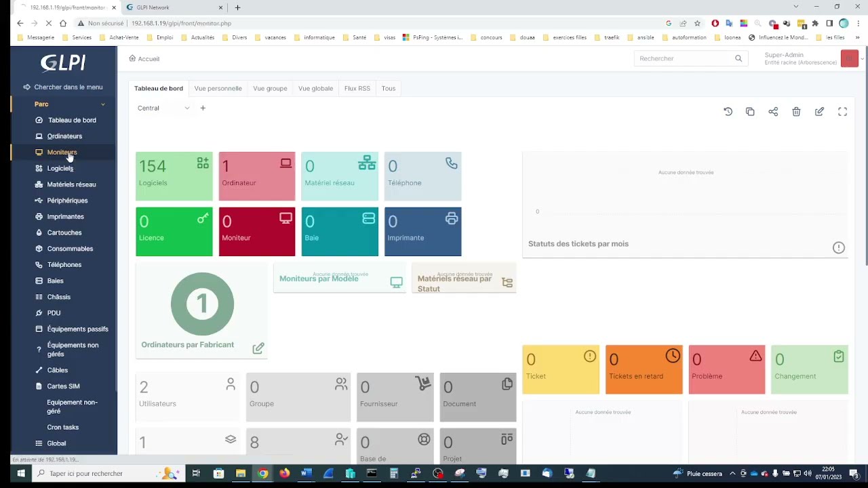Open the yellow Ticket card
This screenshot has width=868, height=488.
(x=561, y=369)
